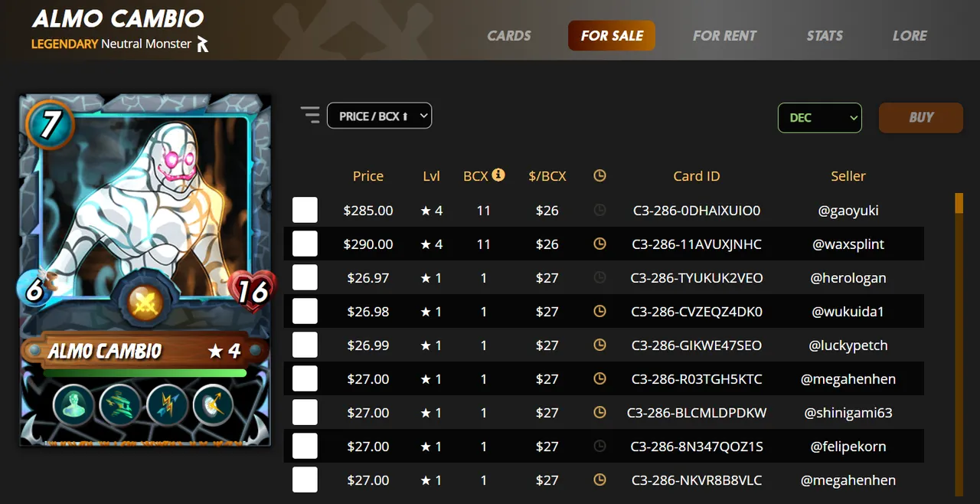Click the second ability icon on the card
Screen dimensions: 980x504
120,404
